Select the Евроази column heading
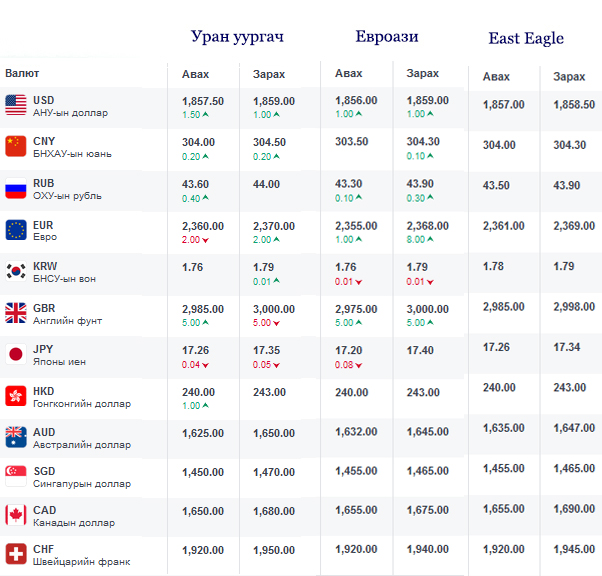The width and height of the screenshot is (602, 576). click(387, 37)
